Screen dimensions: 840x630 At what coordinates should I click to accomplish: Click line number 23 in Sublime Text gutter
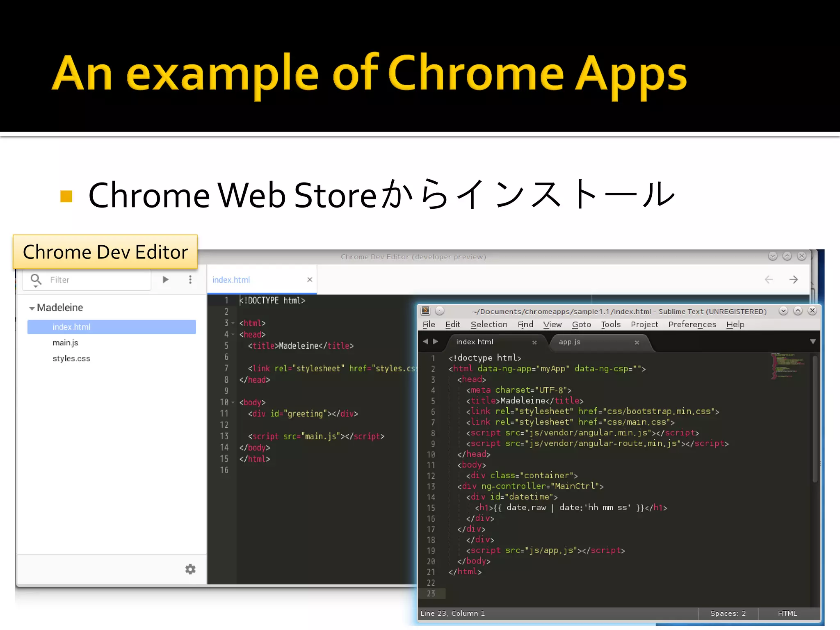431,593
